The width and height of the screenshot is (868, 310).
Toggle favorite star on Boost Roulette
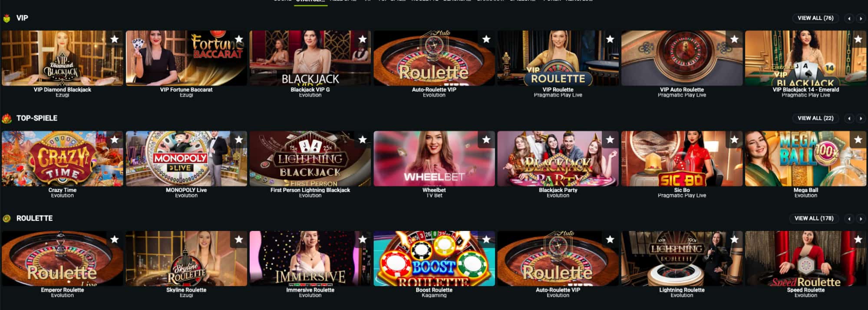pyautogui.click(x=486, y=239)
